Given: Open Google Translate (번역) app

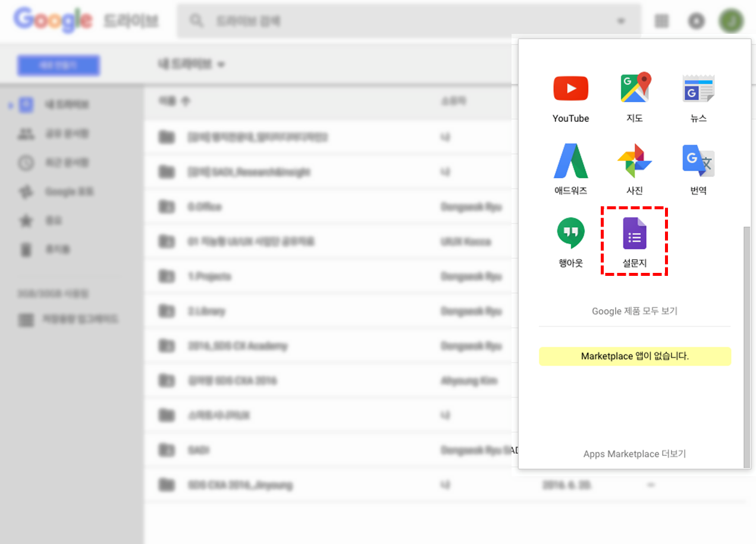Looking at the screenshot, I should [698, 161].
